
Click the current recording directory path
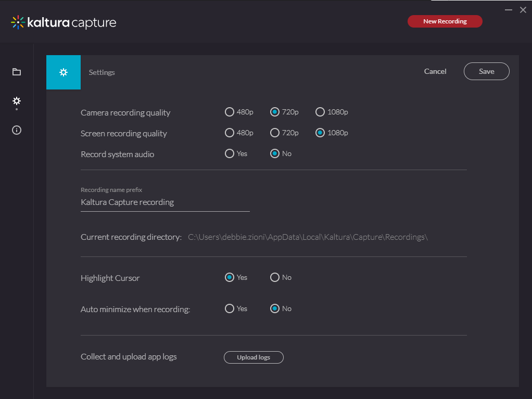308,237
